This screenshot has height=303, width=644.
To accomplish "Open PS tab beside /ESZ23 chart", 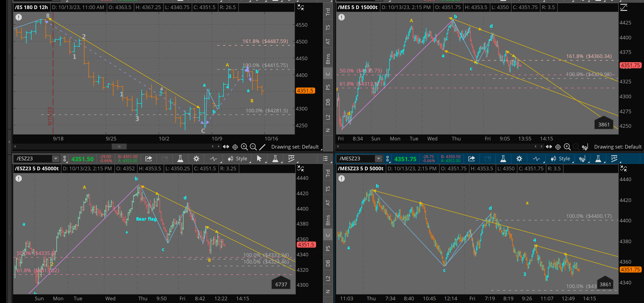I will tap(328, 248).
